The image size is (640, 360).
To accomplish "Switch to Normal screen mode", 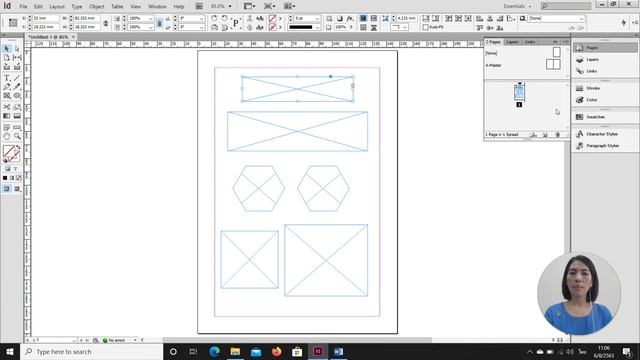I will (7, 189).
